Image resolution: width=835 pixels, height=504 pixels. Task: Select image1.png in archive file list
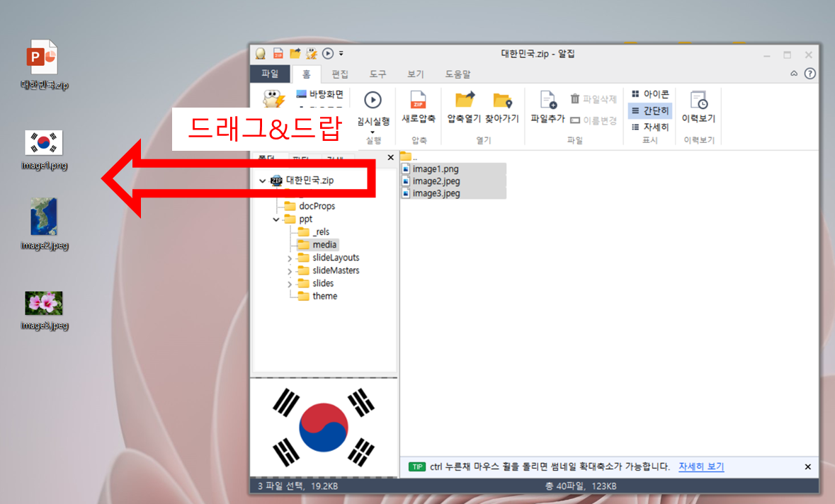(x=453, y=168)
